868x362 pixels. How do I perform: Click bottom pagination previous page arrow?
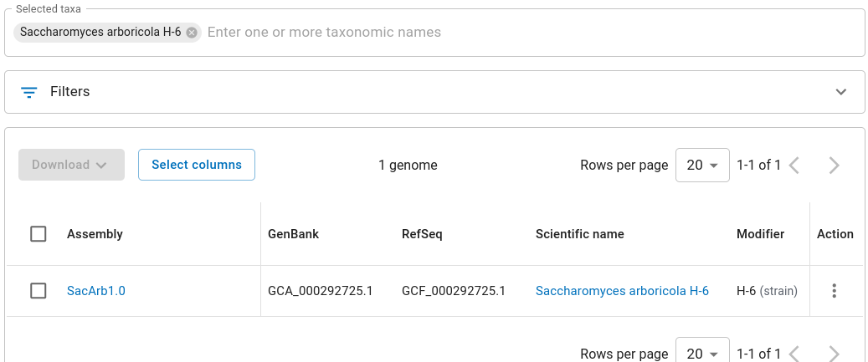794,354
